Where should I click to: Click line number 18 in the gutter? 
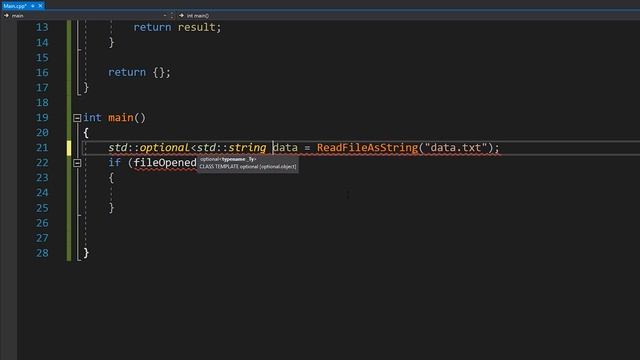pyautogui.click(x=42, y=102)
